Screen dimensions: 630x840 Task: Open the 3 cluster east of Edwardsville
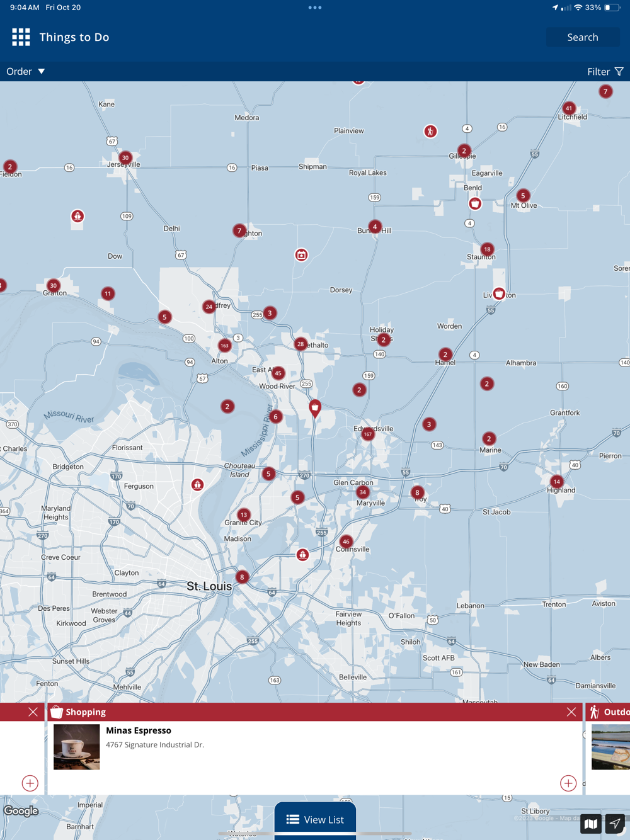[429, 424]
